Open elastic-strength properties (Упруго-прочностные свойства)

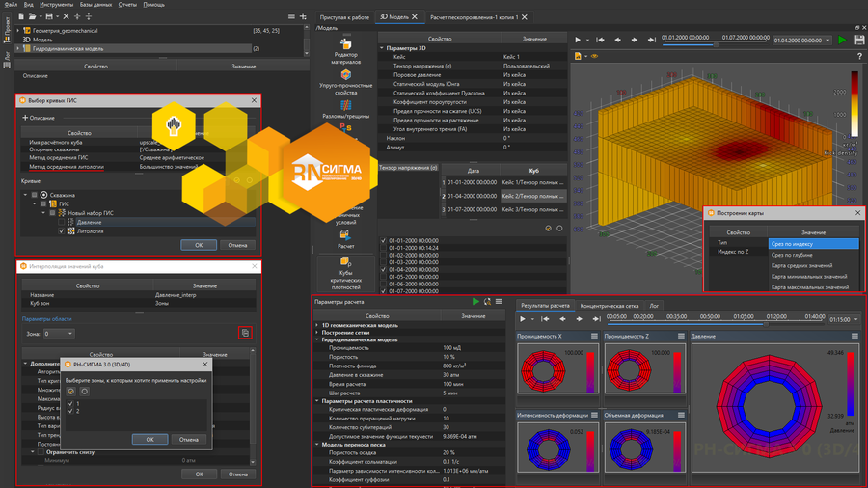(345, 82)
